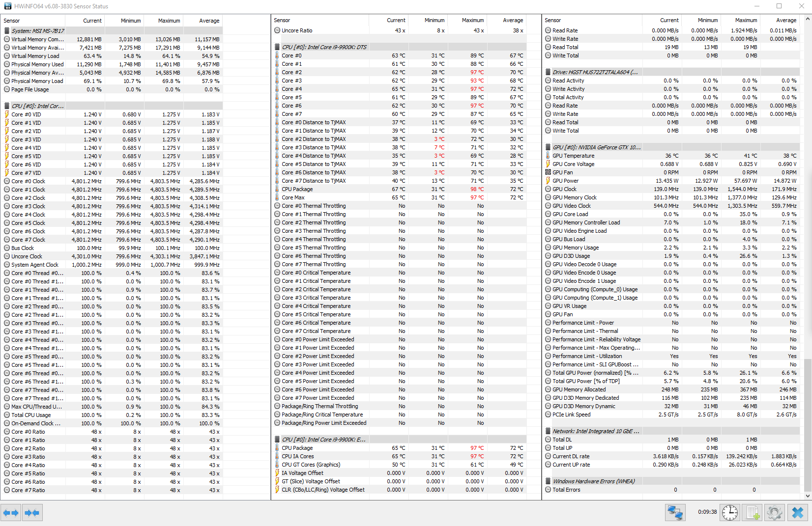Select the Physical Memory Used row label
Image resolution: width=812 pixels, height=526 pixels.
(x=37, y=64)
